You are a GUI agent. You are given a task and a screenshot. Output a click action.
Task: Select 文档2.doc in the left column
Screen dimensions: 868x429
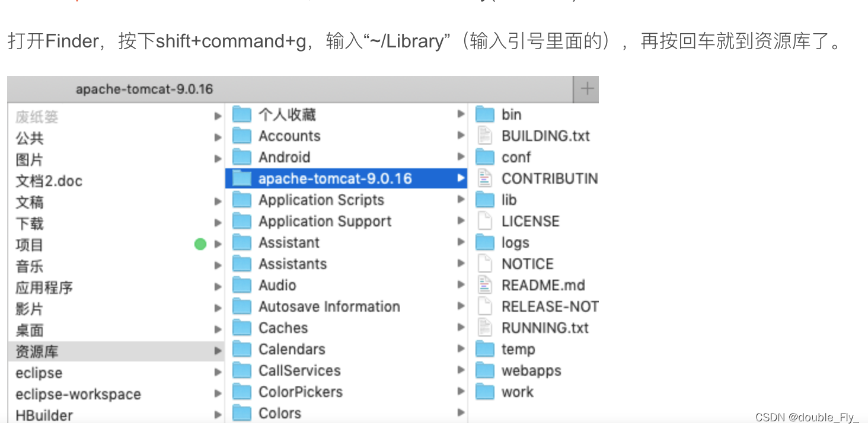click(x=49, y=181)
